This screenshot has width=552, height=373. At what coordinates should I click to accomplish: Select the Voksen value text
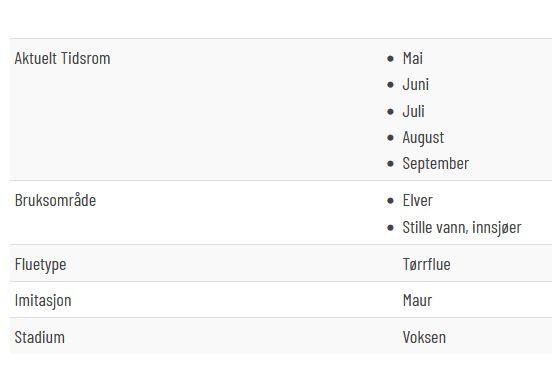[424, 338]
